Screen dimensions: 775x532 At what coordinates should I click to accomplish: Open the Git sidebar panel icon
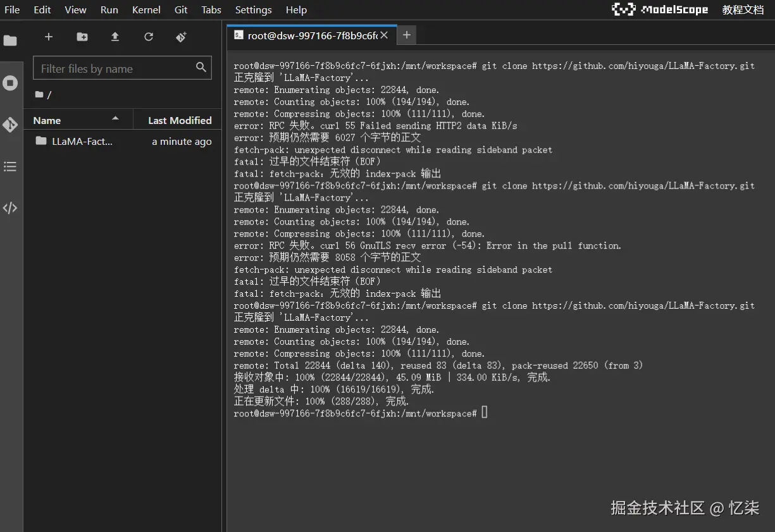[10, 125]
